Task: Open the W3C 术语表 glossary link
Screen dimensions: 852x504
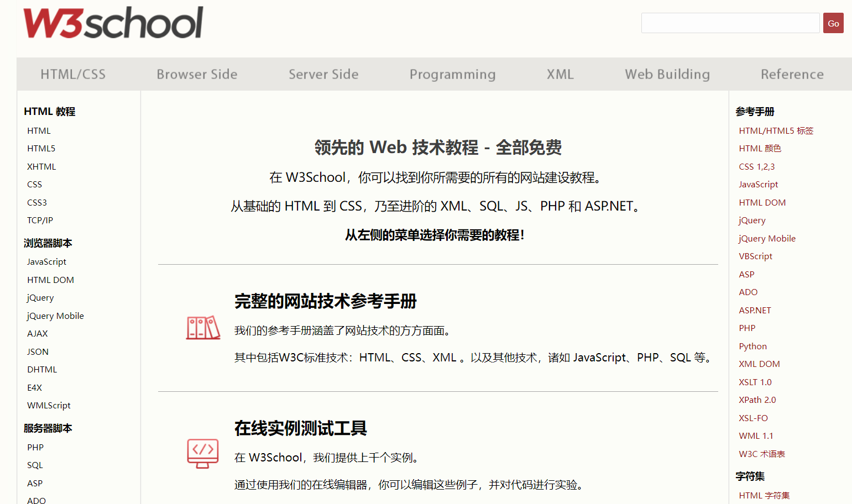Action: (762, 454)
